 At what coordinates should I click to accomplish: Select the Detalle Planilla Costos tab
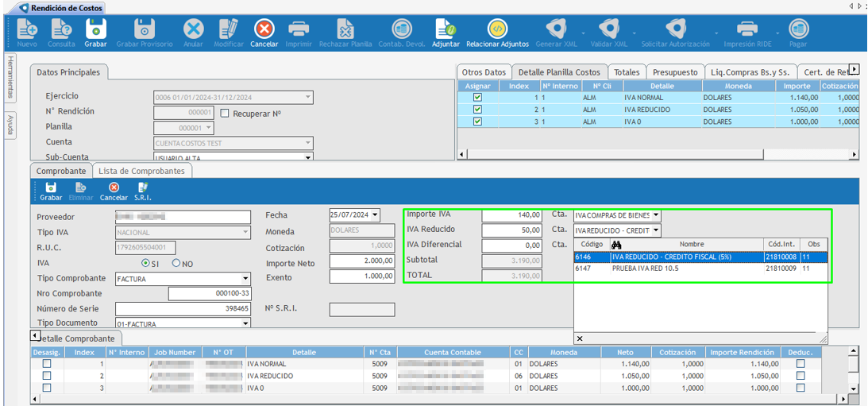click(x=559, y=72)
